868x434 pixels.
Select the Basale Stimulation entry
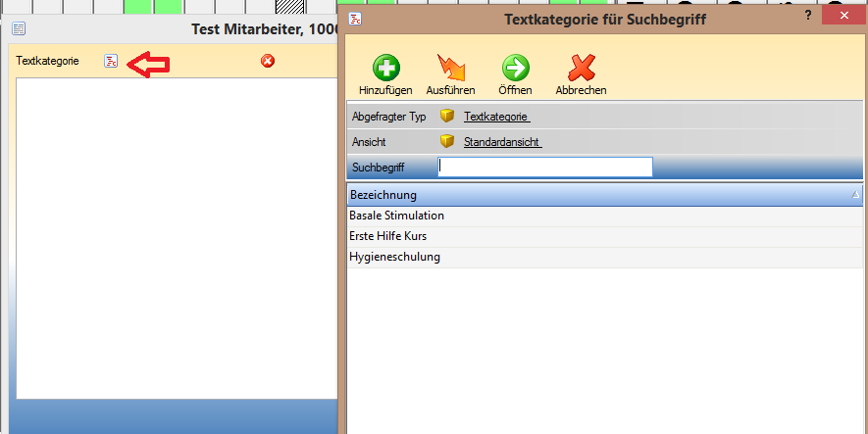pyautogui.click(x=396, y=216)
